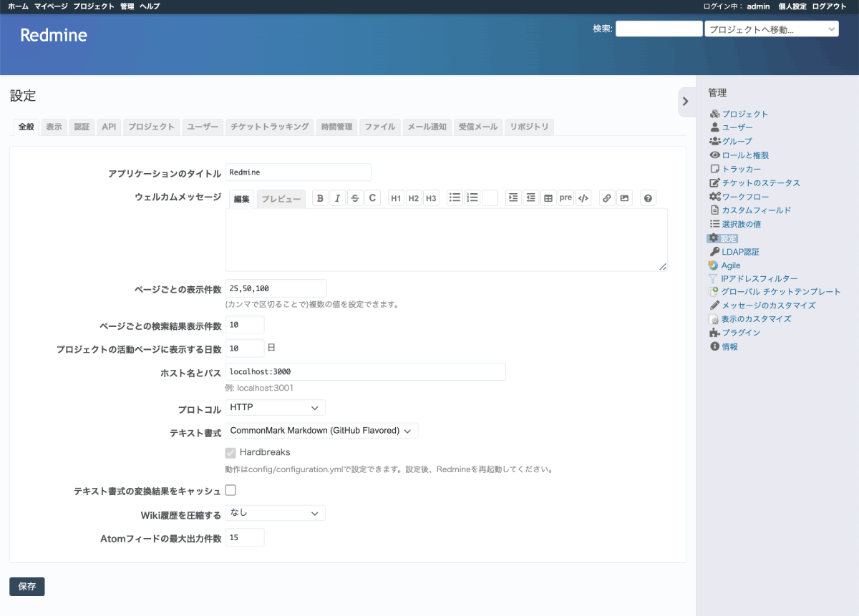Collapse the sidebar with the chevron
Image resolution: width=859 pixels, height=616 pixels.
point(685,102)
